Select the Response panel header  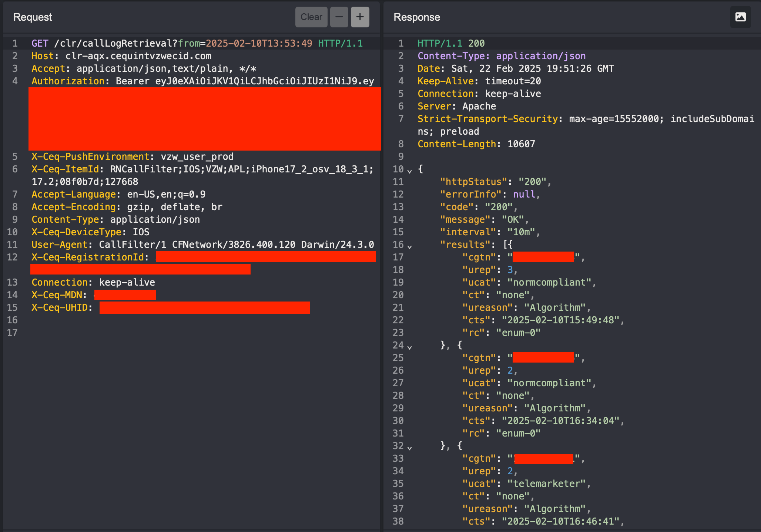point(417,17)
